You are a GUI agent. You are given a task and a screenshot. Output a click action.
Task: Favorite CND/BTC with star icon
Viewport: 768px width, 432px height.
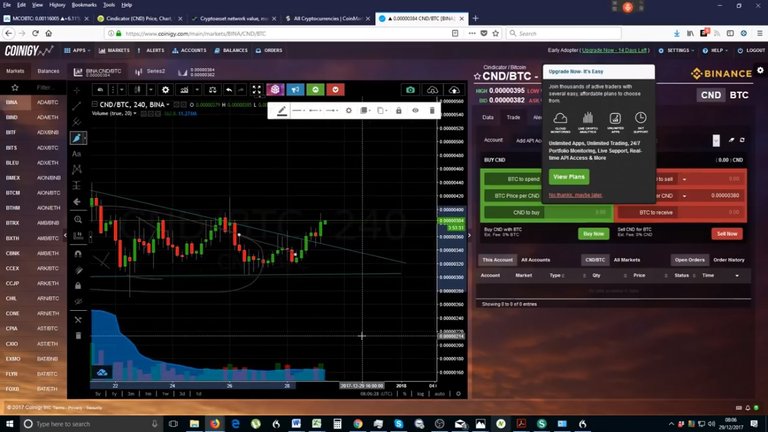click(477, 76)
